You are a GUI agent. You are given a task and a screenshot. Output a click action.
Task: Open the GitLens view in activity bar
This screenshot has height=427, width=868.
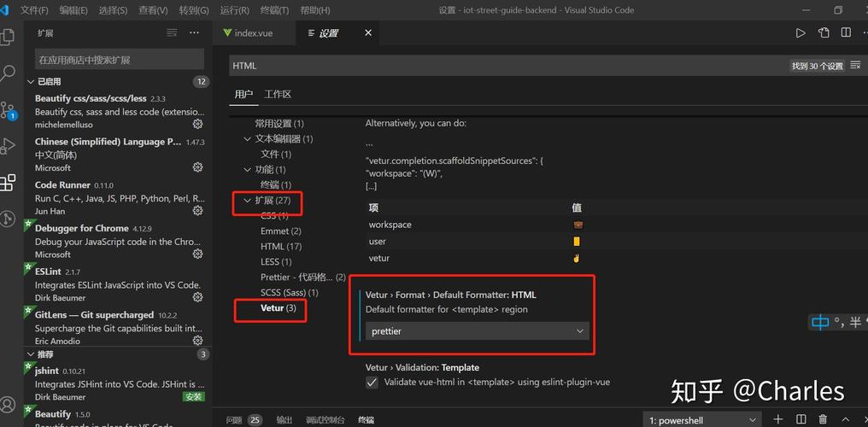click(7, 219)
